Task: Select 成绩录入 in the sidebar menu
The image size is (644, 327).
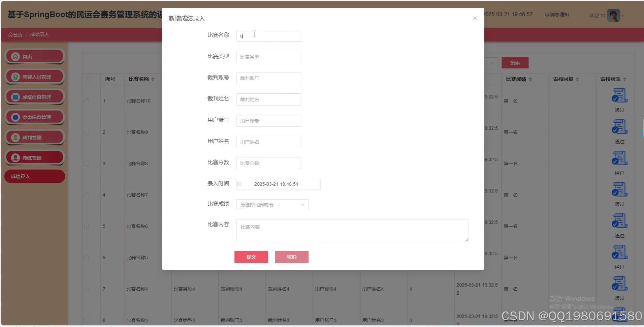Action: point(34,176)
